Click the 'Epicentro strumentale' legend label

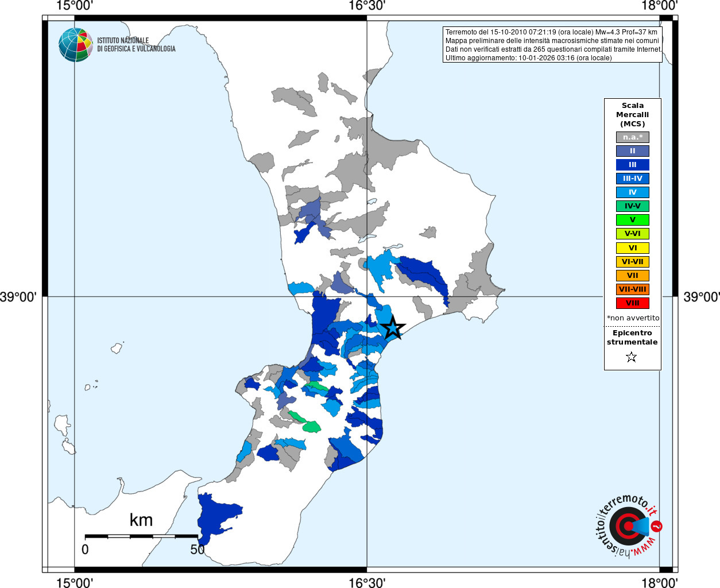[x=632, y=337]
